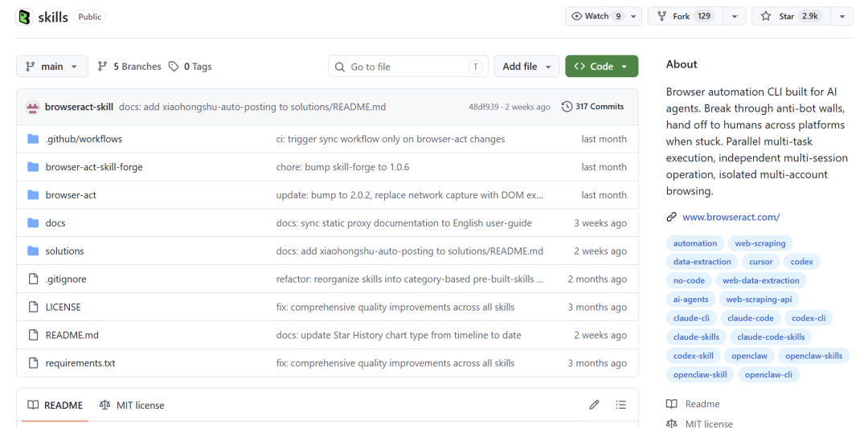The width and height of the screenshot is (868, 428).
Task: Click the folder icon beside the browser-act row
Action: pyautogui.click(x=33, y=194)
